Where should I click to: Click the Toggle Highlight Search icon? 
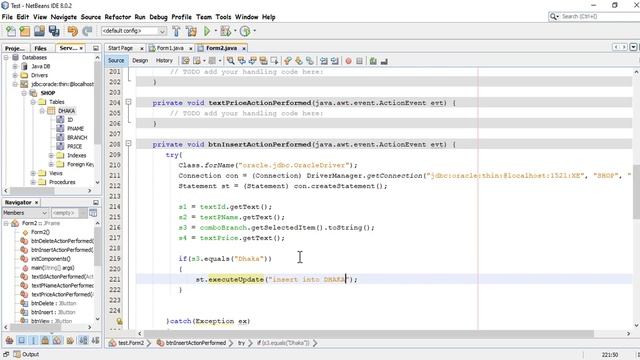[x=264, y=61]
